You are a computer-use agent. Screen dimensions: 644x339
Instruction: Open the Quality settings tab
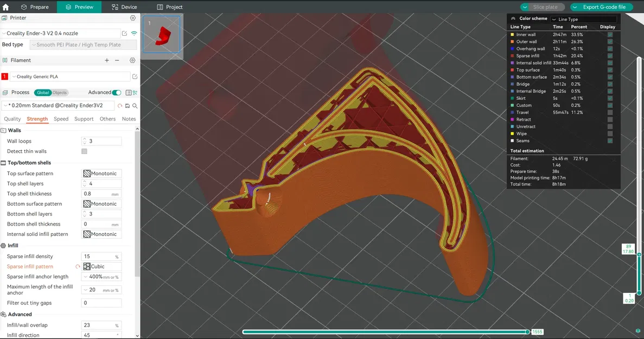(12, 119)
